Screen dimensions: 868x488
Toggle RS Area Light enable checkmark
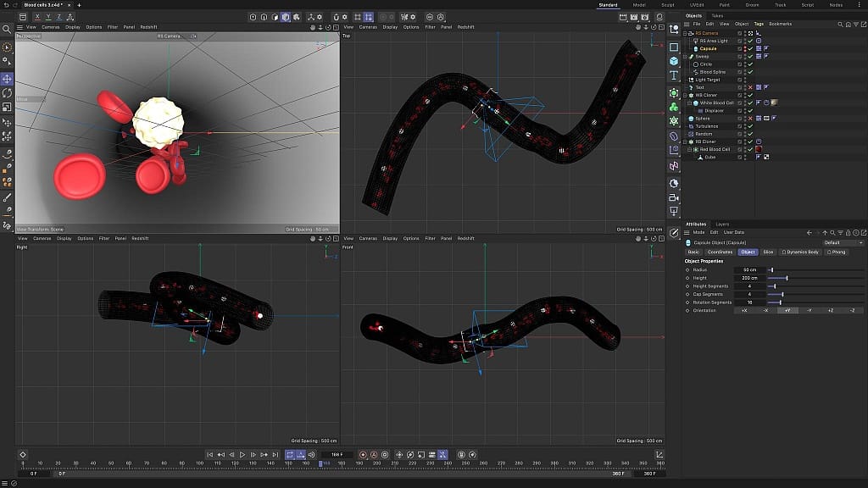pos(751,41)
